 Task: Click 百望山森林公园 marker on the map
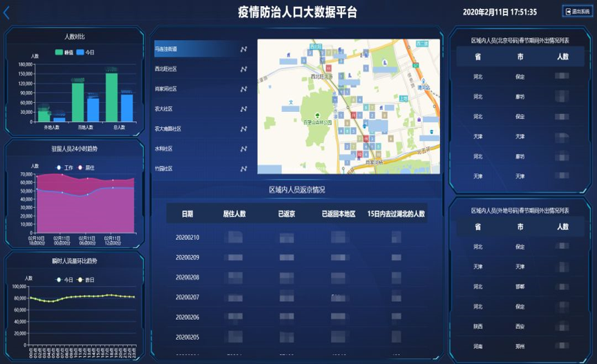tap(318, 115)
